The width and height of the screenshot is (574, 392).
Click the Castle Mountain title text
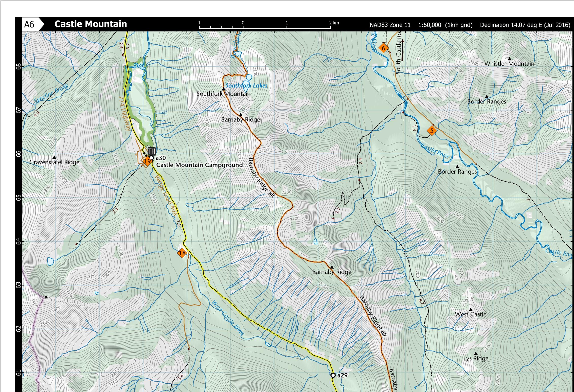[x=91, y=24]
